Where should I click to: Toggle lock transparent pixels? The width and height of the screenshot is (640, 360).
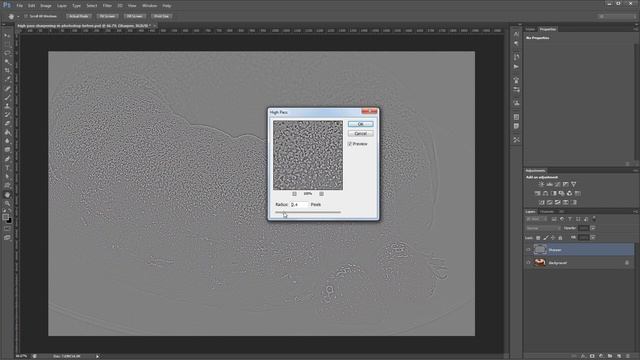pos(538,238)
